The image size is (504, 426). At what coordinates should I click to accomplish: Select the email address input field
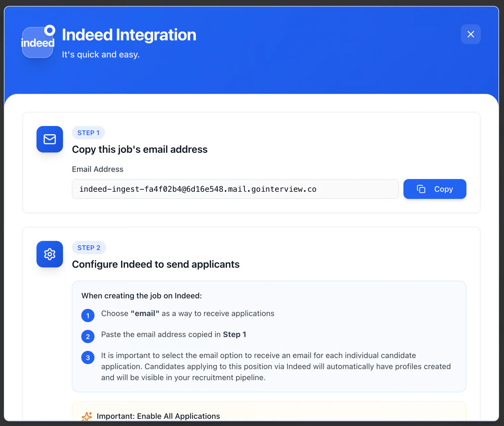pos(235,189)
